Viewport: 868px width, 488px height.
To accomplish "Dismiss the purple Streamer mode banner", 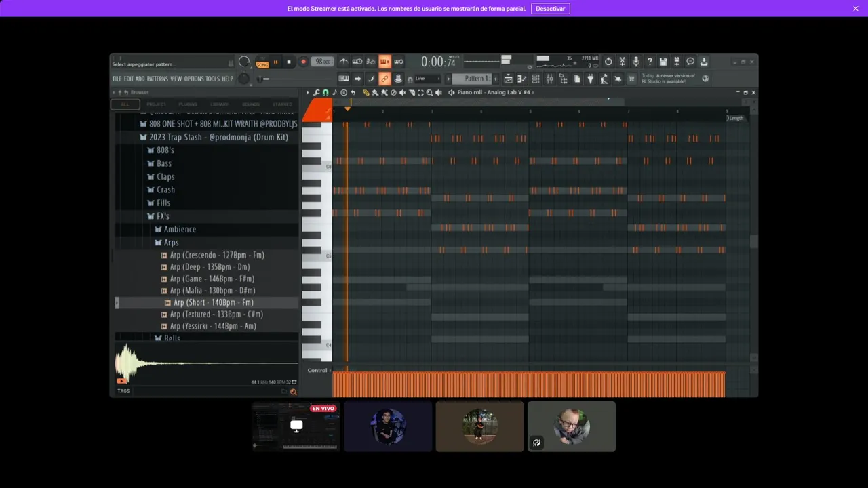I will coord(855,8).
